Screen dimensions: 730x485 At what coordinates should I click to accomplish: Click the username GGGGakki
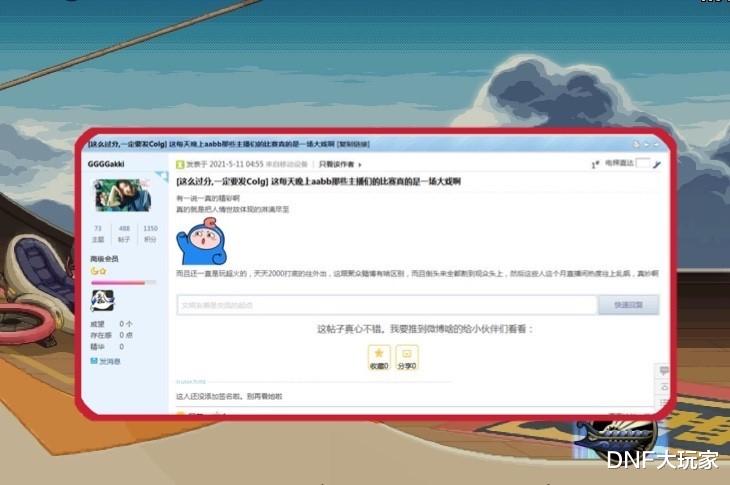coord(106,164)
